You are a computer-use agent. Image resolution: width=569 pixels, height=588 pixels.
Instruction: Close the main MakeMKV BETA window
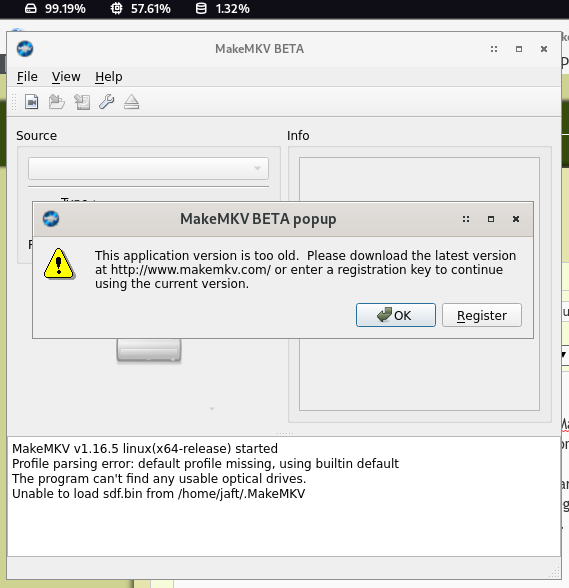tap(544, 49)
